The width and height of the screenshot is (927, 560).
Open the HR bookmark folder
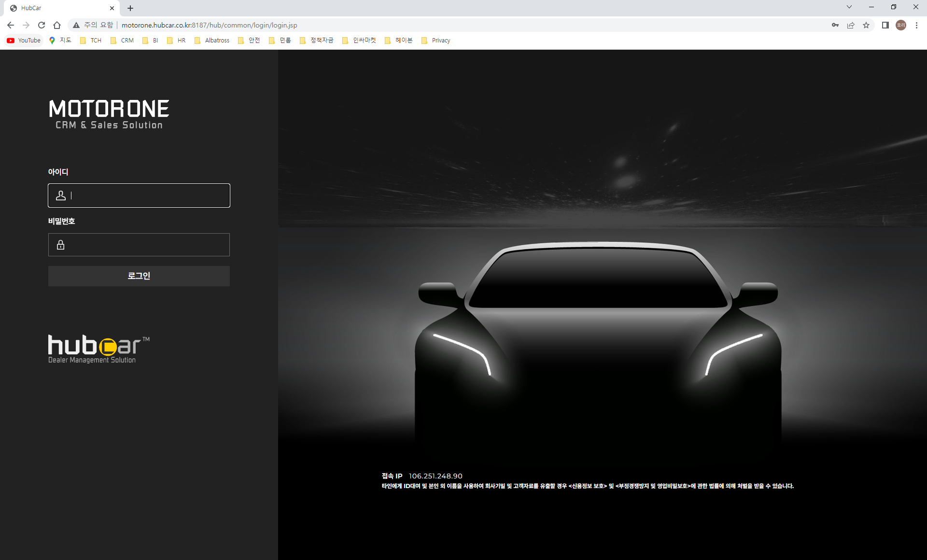pos(176,41)
